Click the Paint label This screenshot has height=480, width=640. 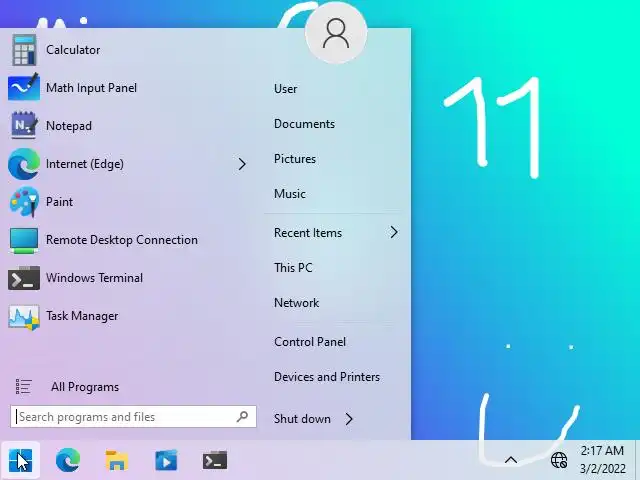[60, 202]
